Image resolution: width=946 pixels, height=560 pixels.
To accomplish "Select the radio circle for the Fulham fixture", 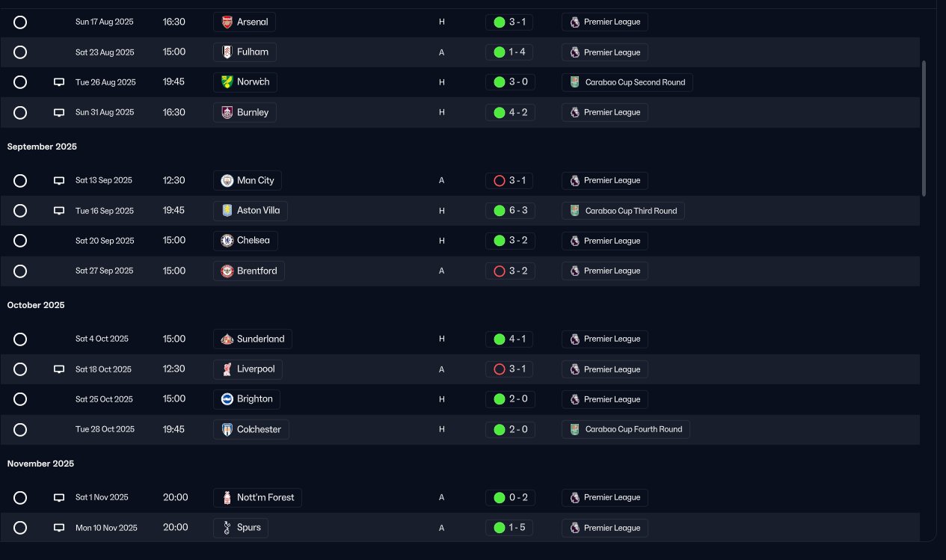I will (20, 52).
